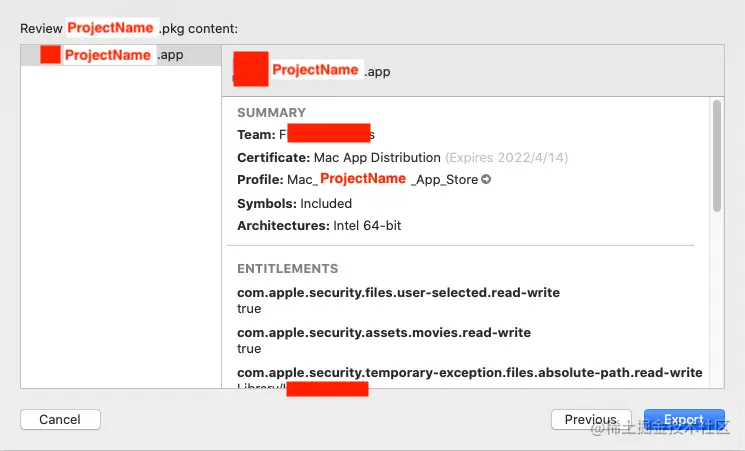Click the Export button
This screenshot has width=745, height=451.
(684, 419)
